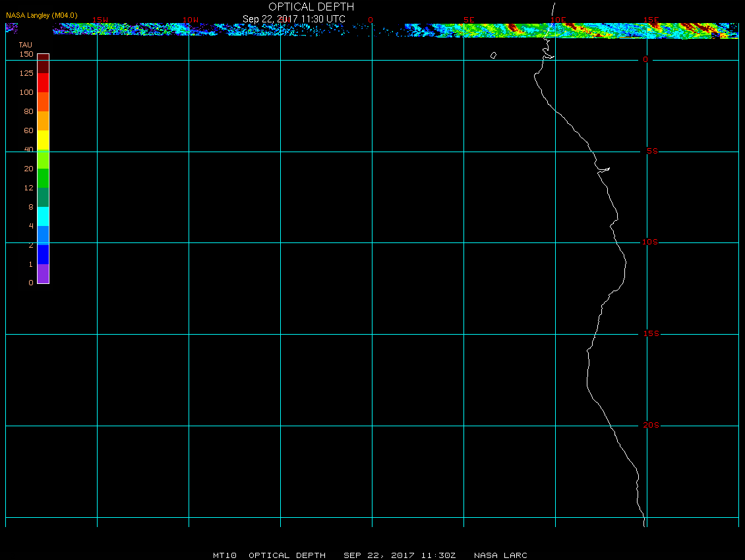The width and height of the screenshot is (745, 560).
Task: Click the "Sep 22, 2017 11:30 UTC" timestamp
Action: pos(293,19)
